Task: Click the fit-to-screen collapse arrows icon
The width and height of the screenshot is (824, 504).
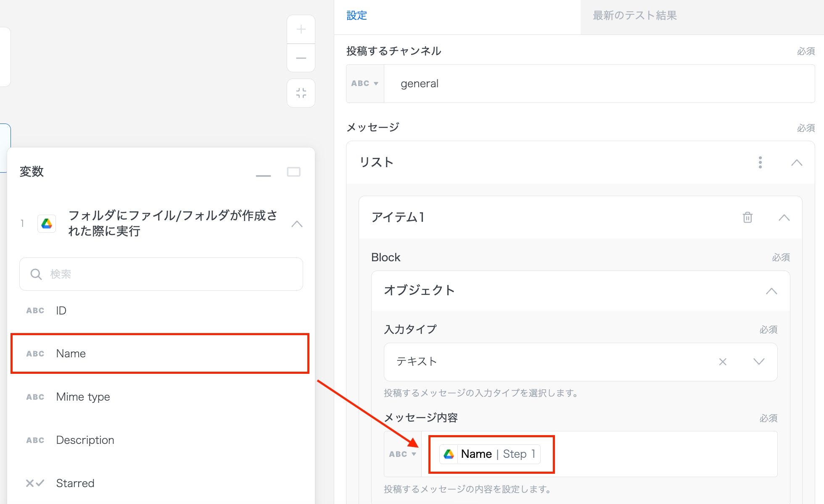Action: pos(301,93)
